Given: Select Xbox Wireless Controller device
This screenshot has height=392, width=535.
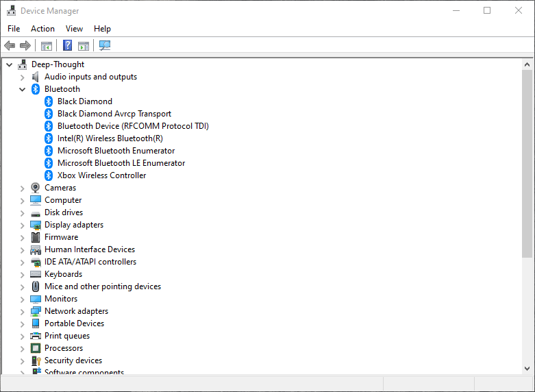Looking at the screenshot, I should [101, 175].
